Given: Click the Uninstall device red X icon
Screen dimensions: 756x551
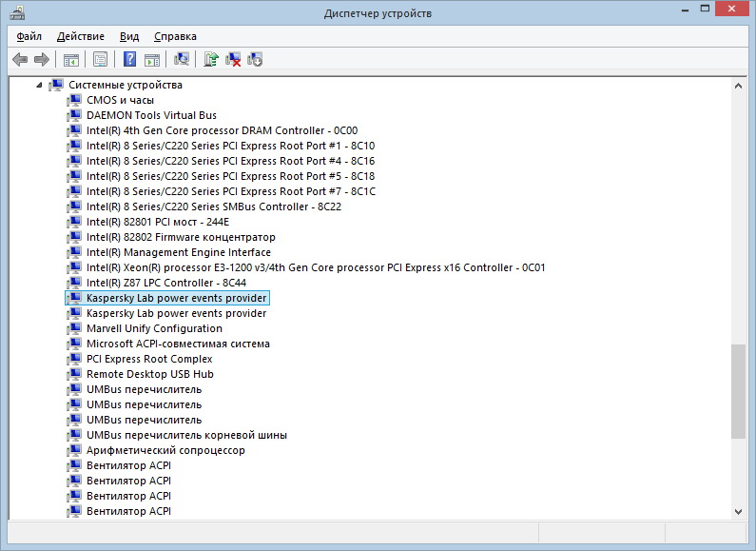Looking at the screenshot, I should 233,59.
